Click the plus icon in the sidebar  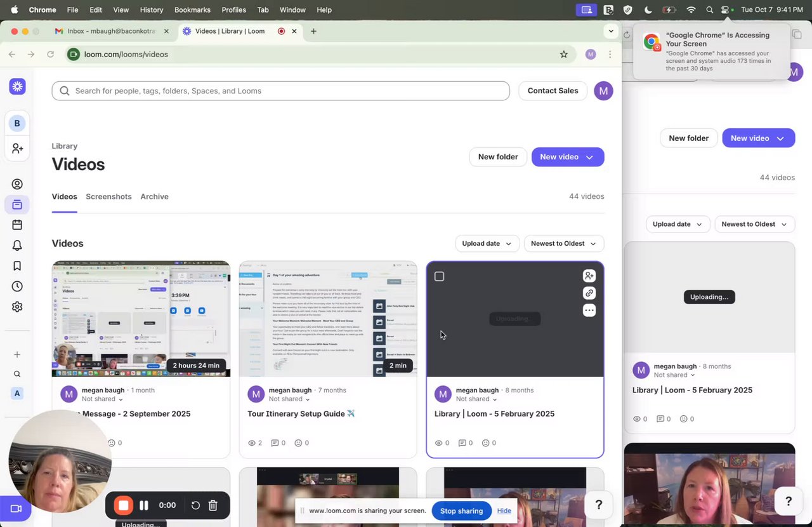coord(17,354)
